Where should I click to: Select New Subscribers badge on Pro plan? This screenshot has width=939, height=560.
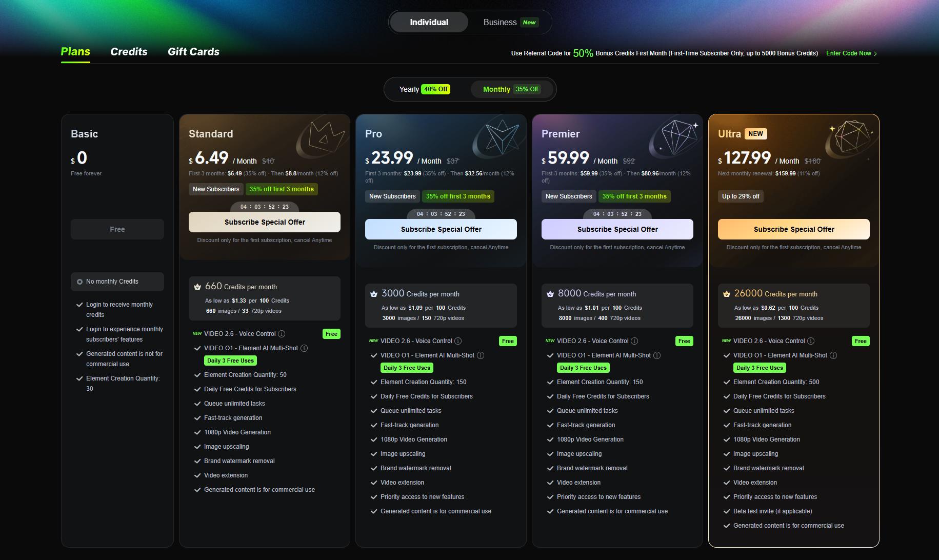pos(392,196)
